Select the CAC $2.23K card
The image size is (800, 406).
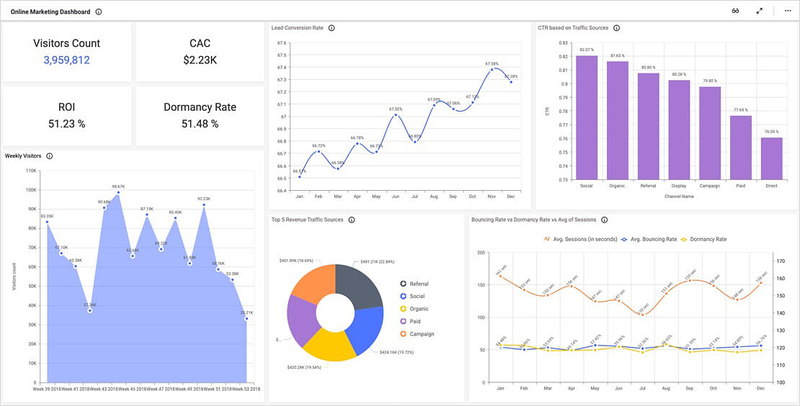click(x=200, y=52)
